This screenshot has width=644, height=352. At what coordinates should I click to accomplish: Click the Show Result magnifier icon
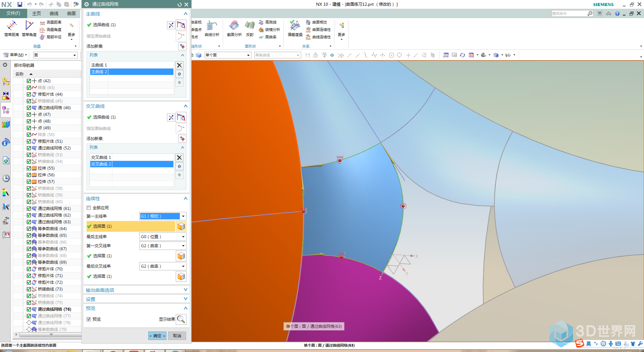point(181,319)
